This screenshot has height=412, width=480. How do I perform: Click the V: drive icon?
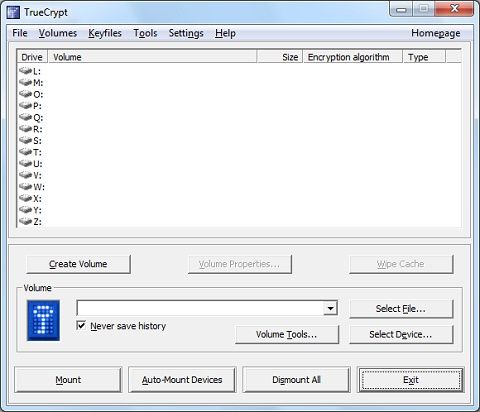coord(25,175)
